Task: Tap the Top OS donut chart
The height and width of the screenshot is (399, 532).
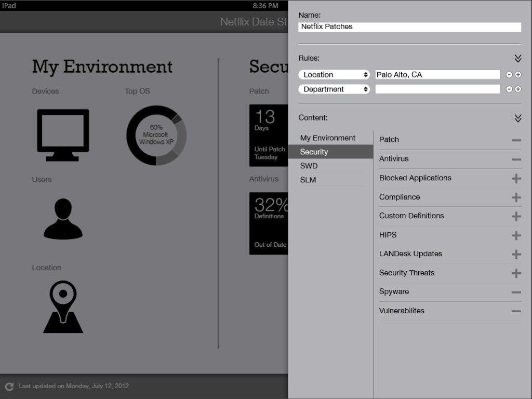Action: pos(156,135)
